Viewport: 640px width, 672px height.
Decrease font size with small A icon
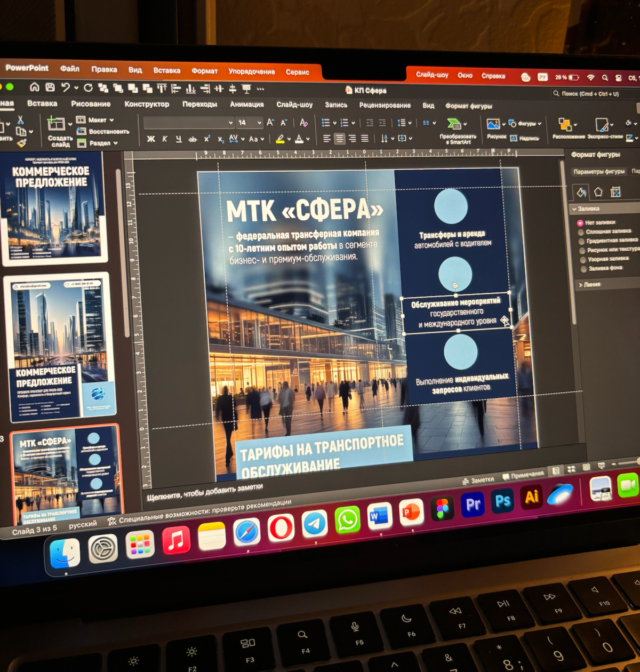[284, 123]
